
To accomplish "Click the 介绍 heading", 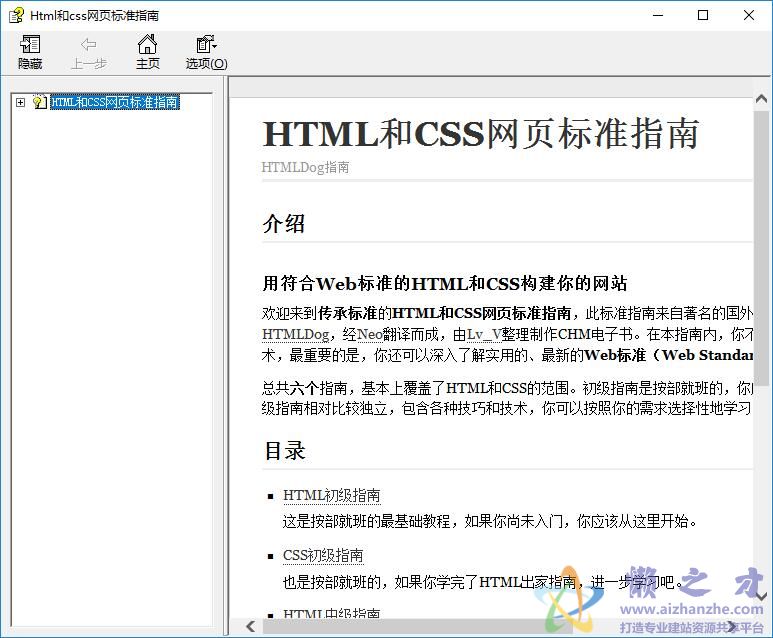I will coord(283,224).
